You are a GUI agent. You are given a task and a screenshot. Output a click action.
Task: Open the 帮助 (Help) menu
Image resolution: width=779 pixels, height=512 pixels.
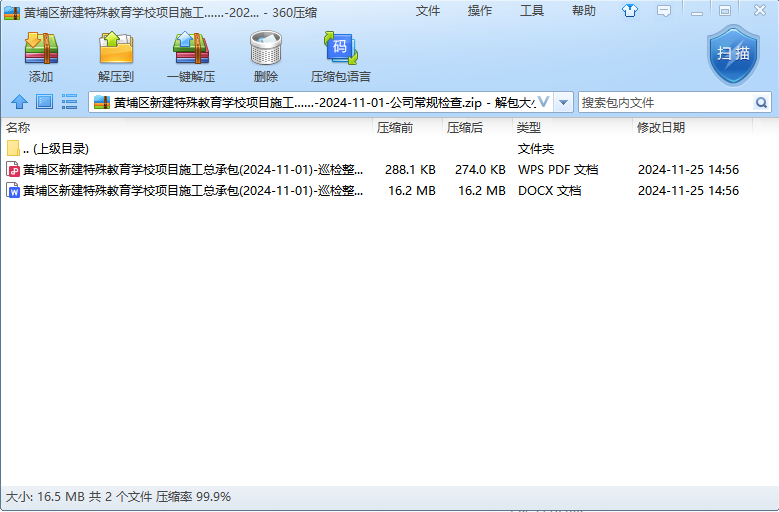click(584, 11)
